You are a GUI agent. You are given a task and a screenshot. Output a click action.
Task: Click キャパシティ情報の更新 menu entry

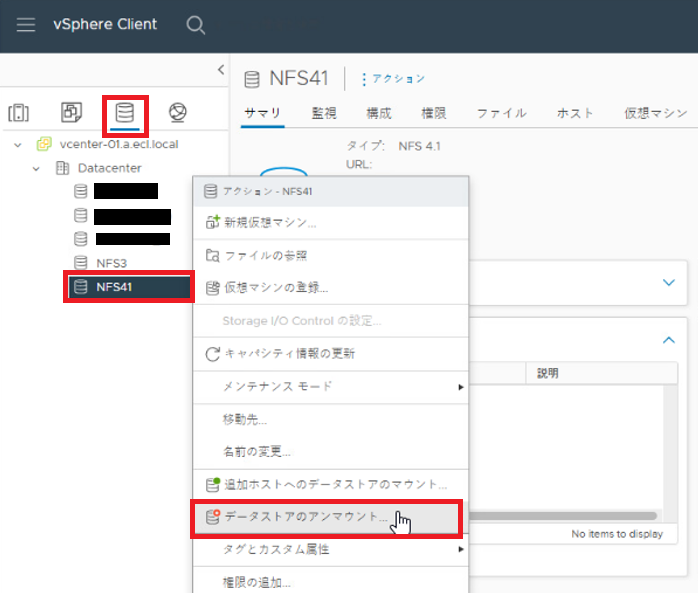point(289,353)
